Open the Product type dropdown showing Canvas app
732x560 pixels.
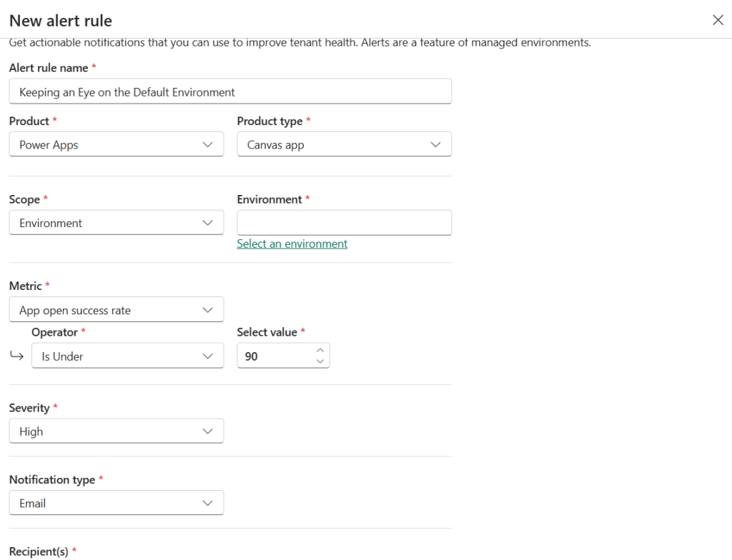point(344,144)
